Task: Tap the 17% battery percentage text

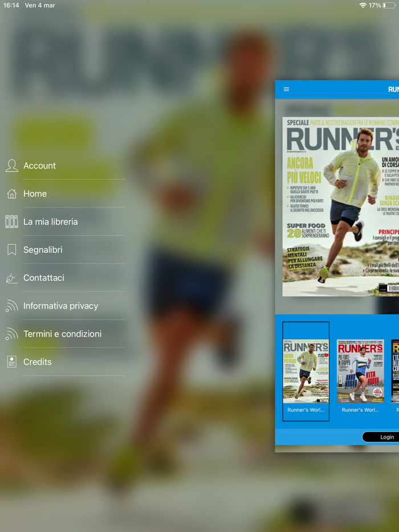Action: coord(375,6)
